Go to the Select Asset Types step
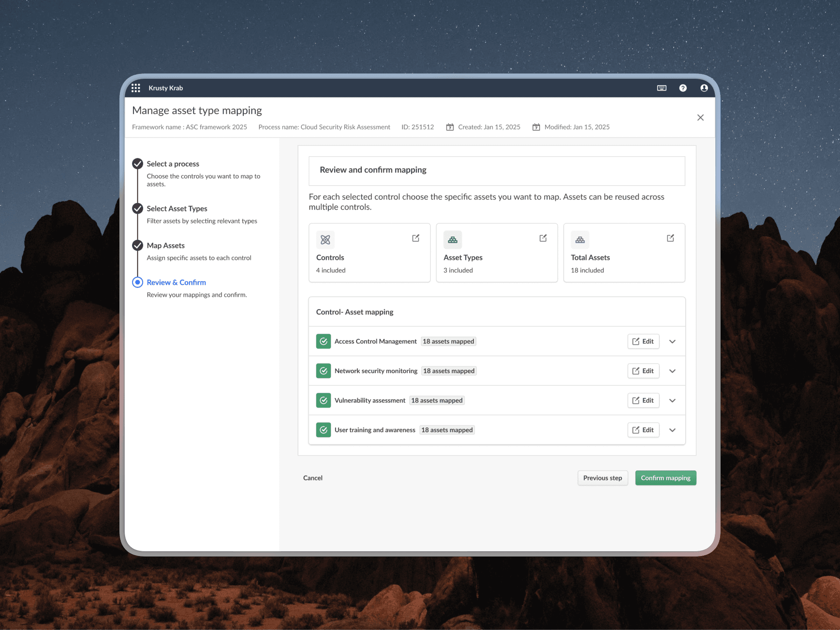 tap(177, 209)
